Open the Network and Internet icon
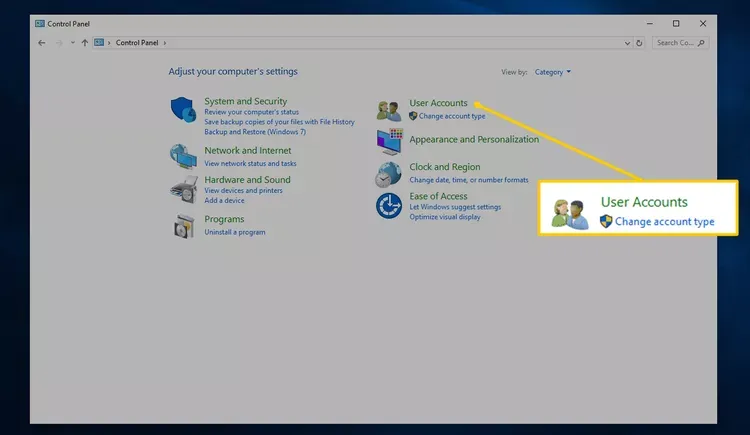Screen dimensions: 750x435 pos(183,156)
